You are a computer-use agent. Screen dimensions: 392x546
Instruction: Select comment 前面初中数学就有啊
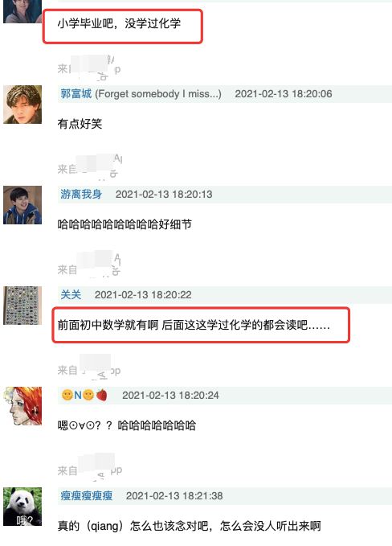point(194,325)
